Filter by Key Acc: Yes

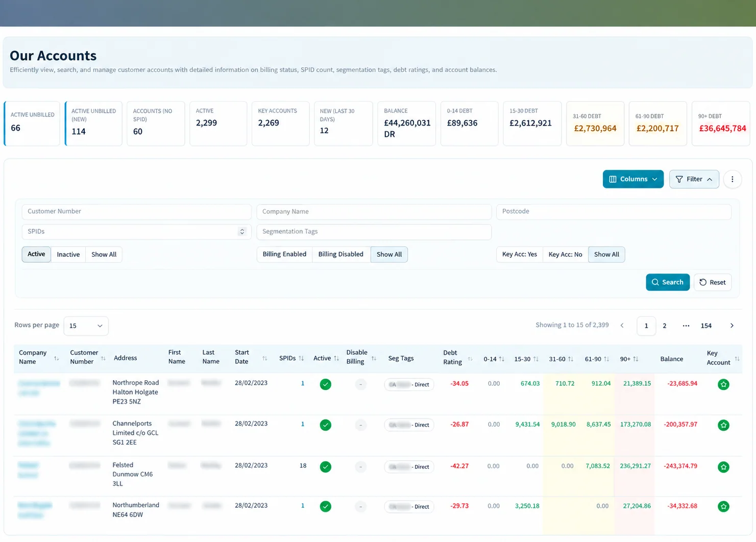[x=520, y=254]
